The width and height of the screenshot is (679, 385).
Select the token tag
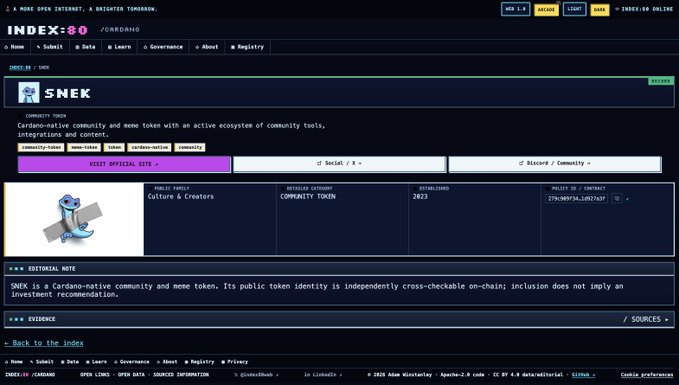[x=114, y=148]
